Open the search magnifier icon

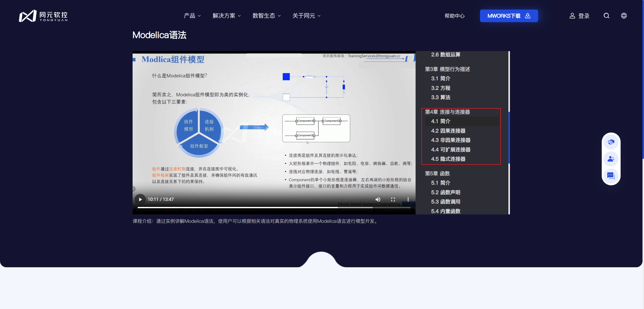607,16
